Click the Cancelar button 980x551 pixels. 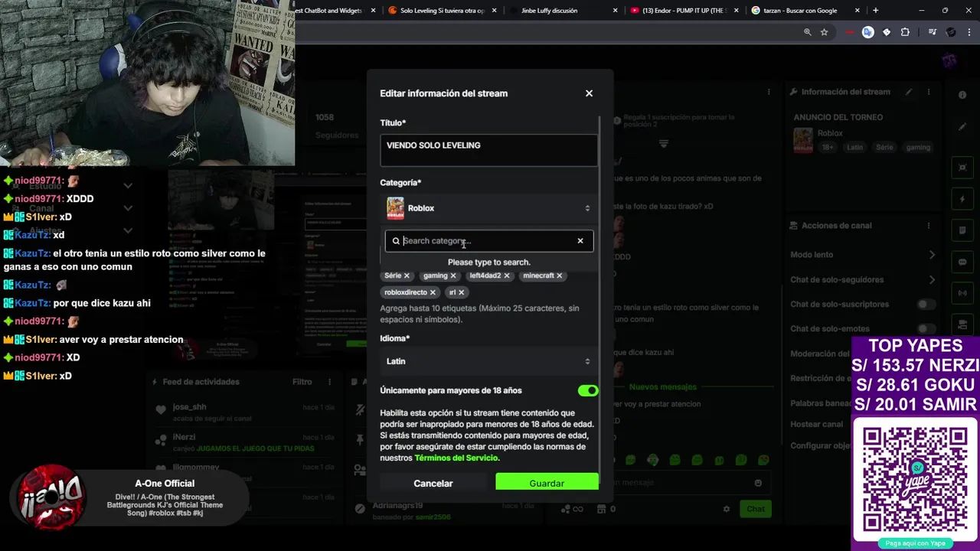[433, 484]
